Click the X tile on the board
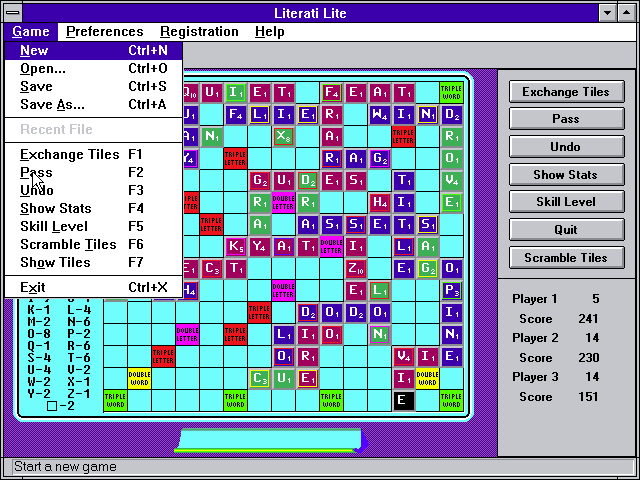This screenshot has width=640, height=480. tap(283, 136)
